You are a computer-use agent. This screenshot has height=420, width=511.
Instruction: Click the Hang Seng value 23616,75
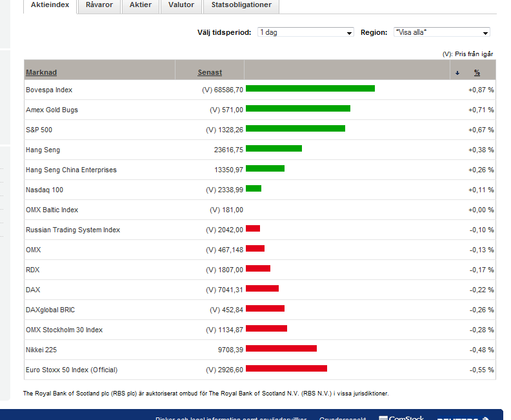228,150
